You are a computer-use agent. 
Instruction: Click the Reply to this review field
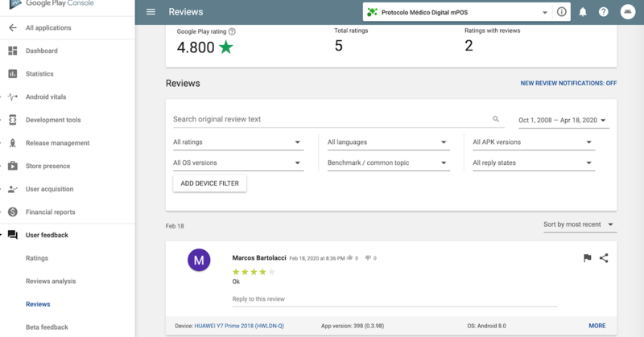394,299
